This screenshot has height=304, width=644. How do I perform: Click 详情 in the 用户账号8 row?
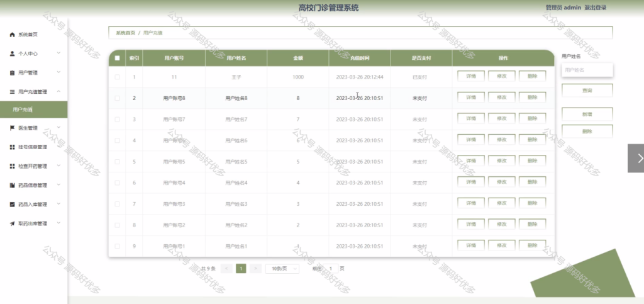click(471, 98)
